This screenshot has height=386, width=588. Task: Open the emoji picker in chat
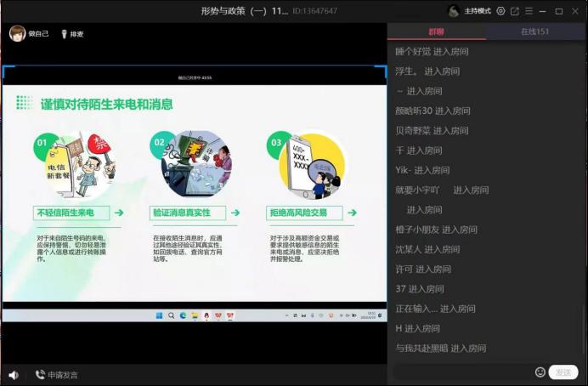[540, 372]
